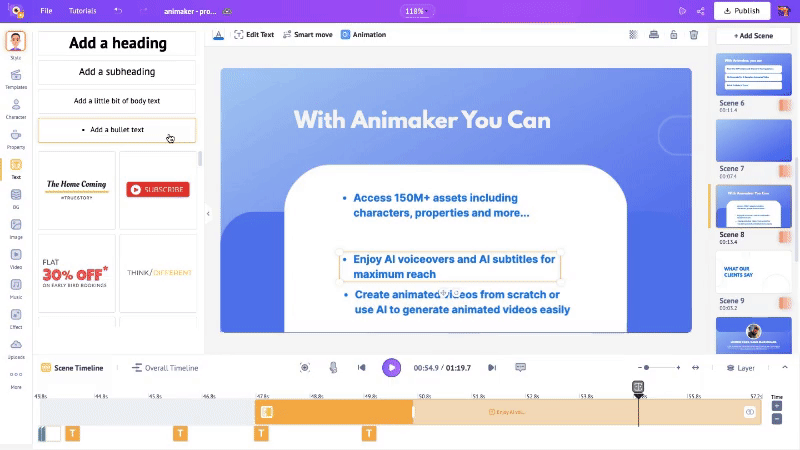Toggle eye icon on timeline track
The width and height of the screenshot is (800, 450).
tap(749, 412)
